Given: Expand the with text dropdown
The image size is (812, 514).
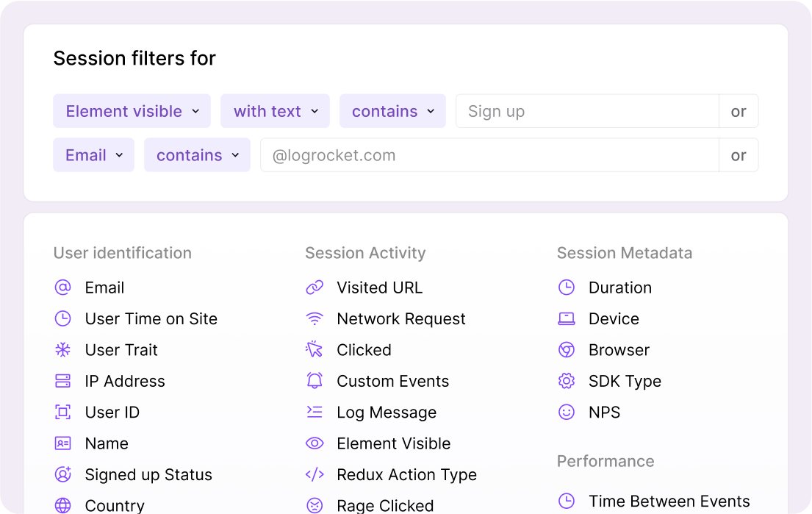Looking at the screenshot, I should tap(275, 111).
